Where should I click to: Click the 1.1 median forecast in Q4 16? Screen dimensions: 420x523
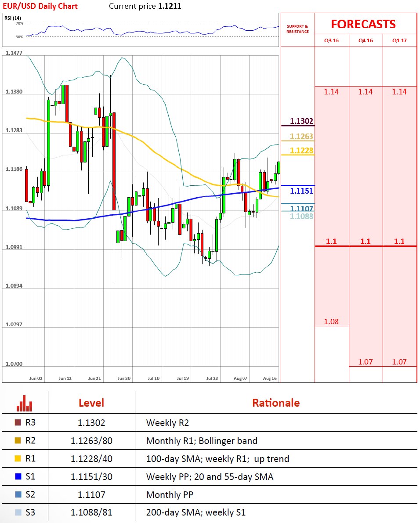[x=365, y=242]
